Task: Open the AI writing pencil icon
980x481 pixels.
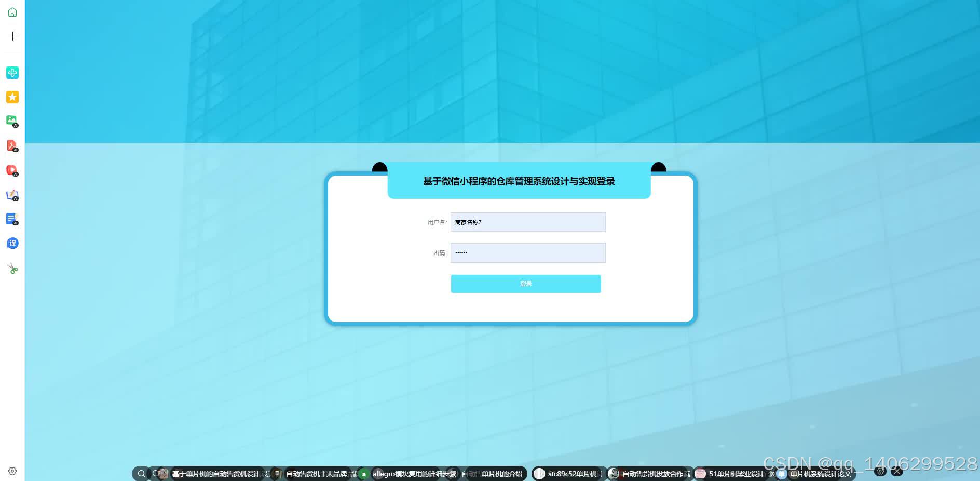Action: (x=12, y=195)
